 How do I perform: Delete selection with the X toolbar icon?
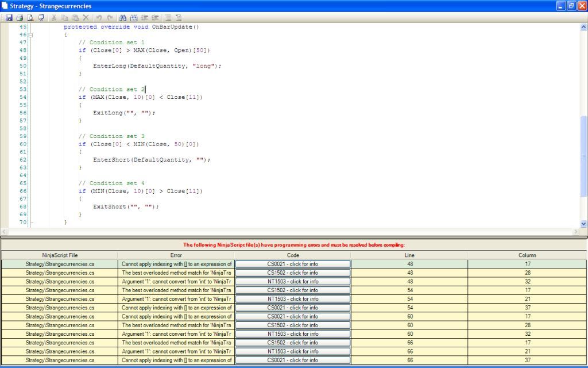(x=86, y=17)
